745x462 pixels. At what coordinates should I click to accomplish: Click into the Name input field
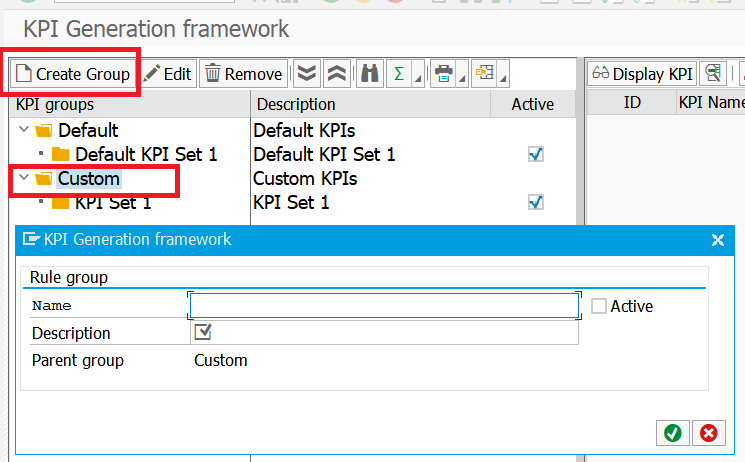(x=384, y=306)
